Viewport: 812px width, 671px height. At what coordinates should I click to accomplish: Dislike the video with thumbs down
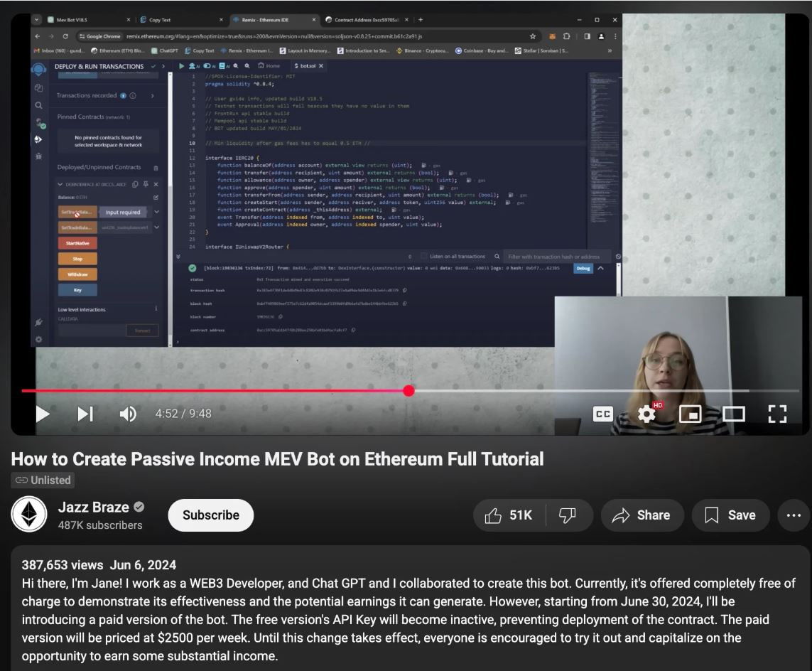567,515
